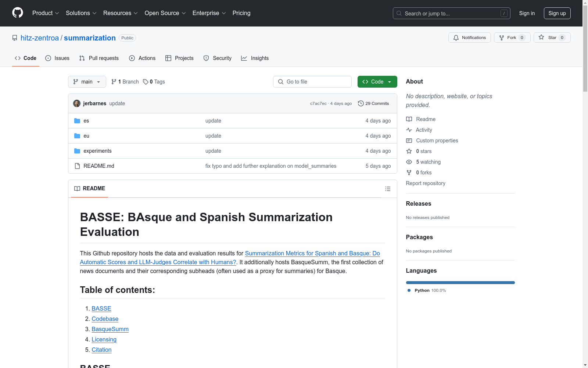The height and width of the screenshot is (368, 588).
Task: Open the c7ac7ec commit hash link
Action: pyautogui.click(x=318, y=103)
